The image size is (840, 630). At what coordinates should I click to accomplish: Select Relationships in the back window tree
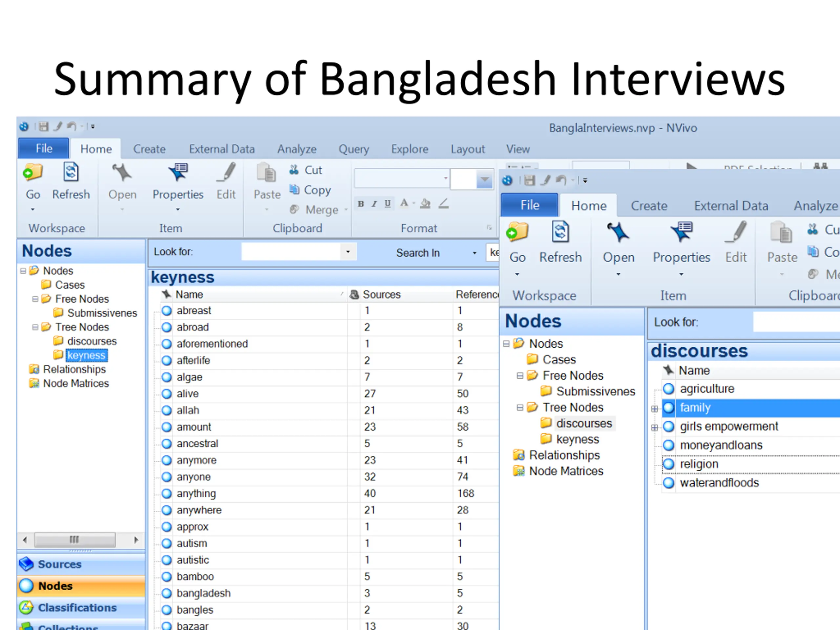(74, 369)
